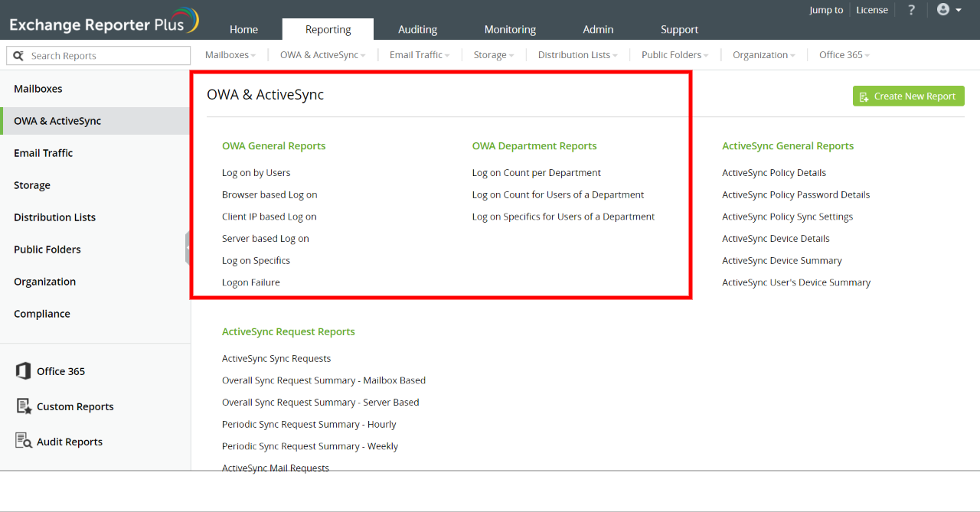Select OWA & ActiveSync in the sidebar
The width and height of the screenshot is (980, 512).
point(95,121)
